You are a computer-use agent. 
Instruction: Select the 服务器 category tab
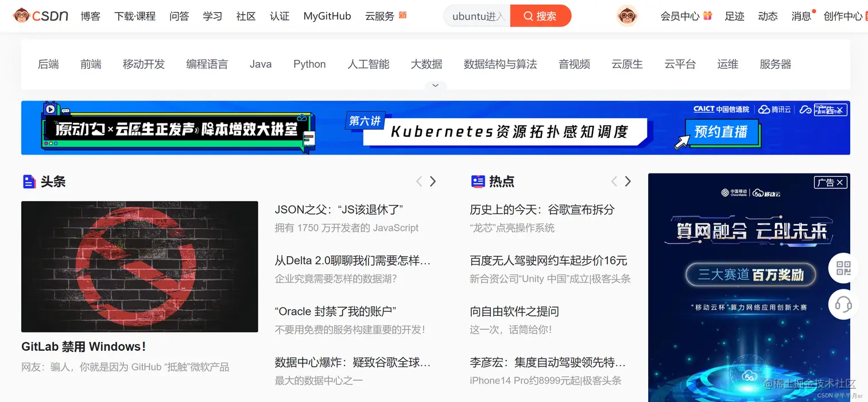[776, 64]
